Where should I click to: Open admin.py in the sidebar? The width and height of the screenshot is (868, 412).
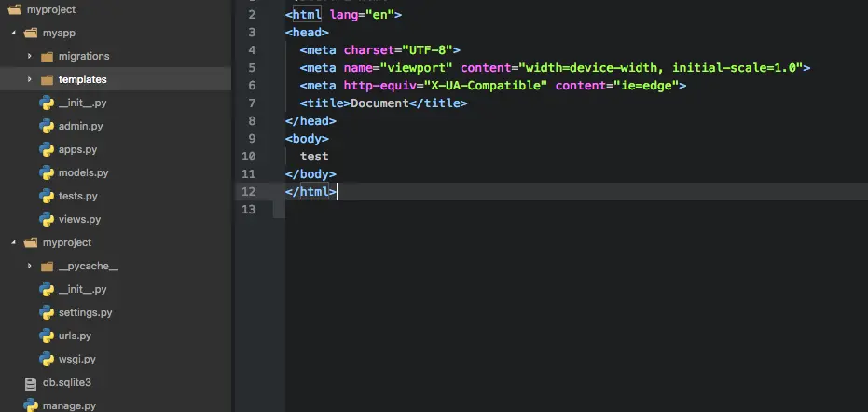pyautogui.click(x=81, y=126)
